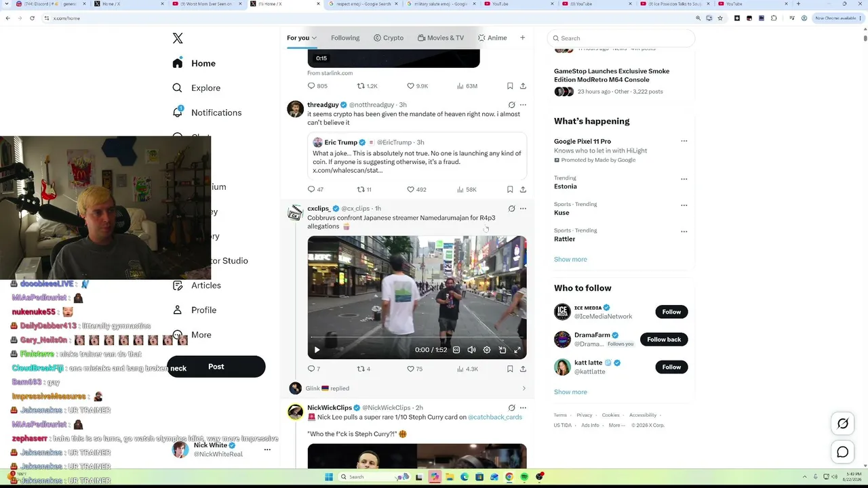Mute the cxclips video with speaker icon
Screen dimensions: 868x488
click(471, 350)
